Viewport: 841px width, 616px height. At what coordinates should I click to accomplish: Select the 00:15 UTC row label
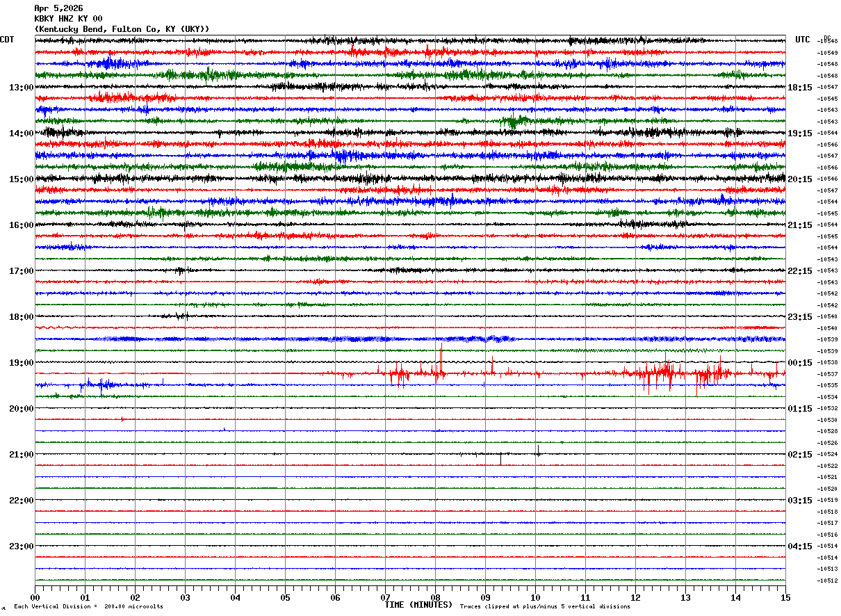(800, 363)
